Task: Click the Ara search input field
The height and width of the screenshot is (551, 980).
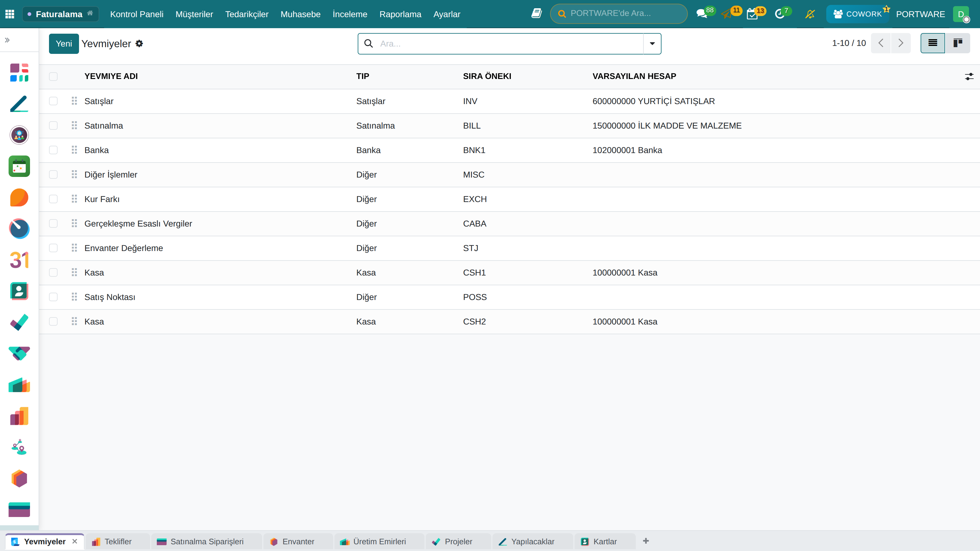Action: (x=509, y=44)
